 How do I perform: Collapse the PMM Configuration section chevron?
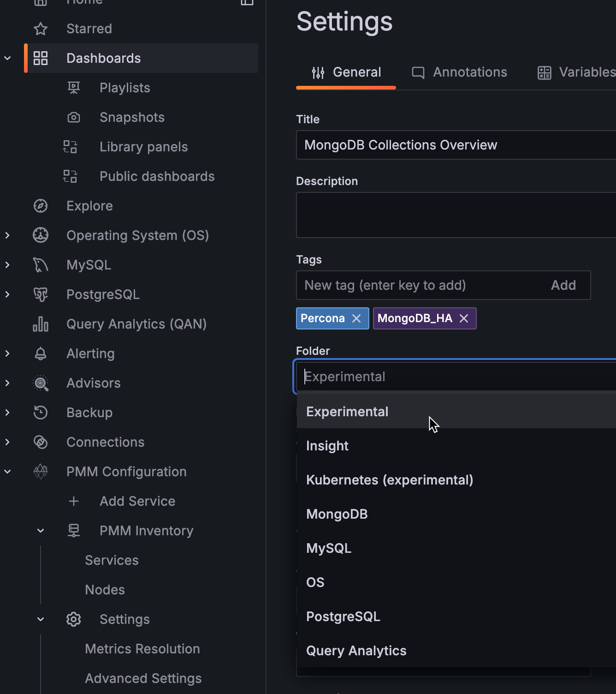coord(7,472)
